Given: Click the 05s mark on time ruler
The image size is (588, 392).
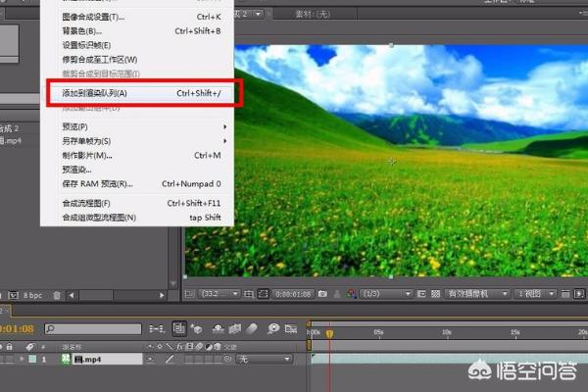Looking at the screenshot, I should click(378, 332).
